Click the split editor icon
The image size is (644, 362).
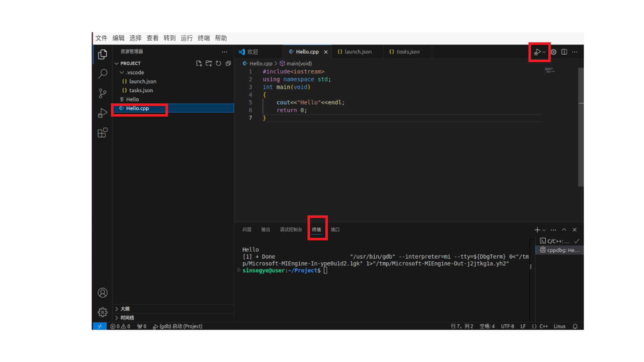tap(564, 52)
